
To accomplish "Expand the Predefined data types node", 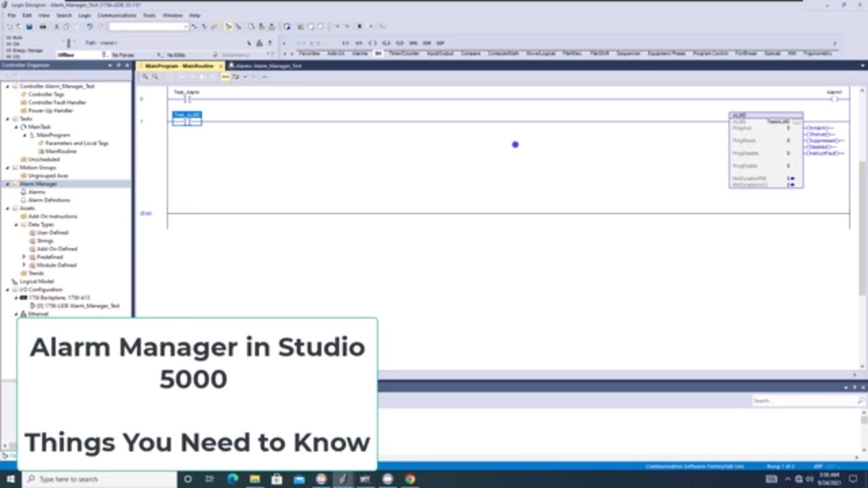I will tap(24, 257).
